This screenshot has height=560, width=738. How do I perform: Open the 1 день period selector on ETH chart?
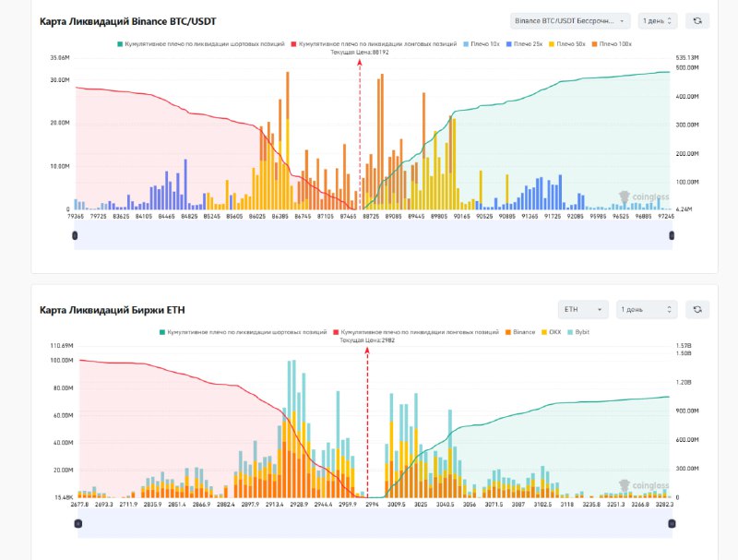pos(646,309)
